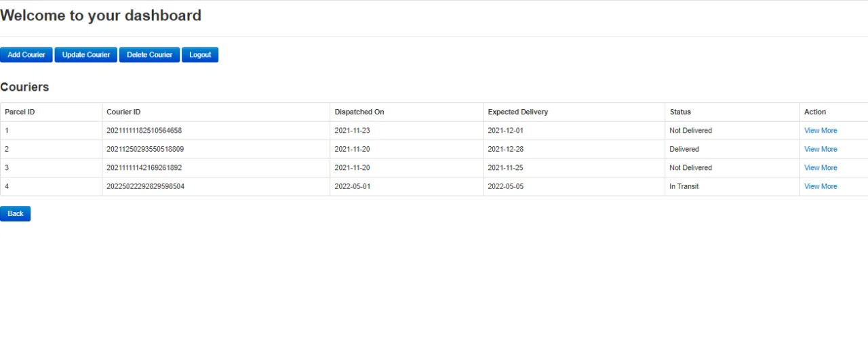Viewport: 868px width, 361px height.
Task: Select courier ID 20211111142169261892
Action: pos(144,168)
